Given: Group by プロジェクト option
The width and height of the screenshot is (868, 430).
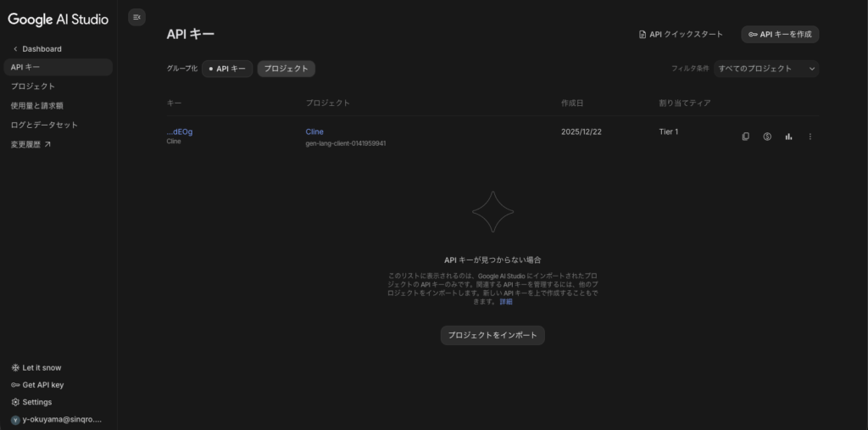Looking at the screenshot, I should tap(286, 69).
